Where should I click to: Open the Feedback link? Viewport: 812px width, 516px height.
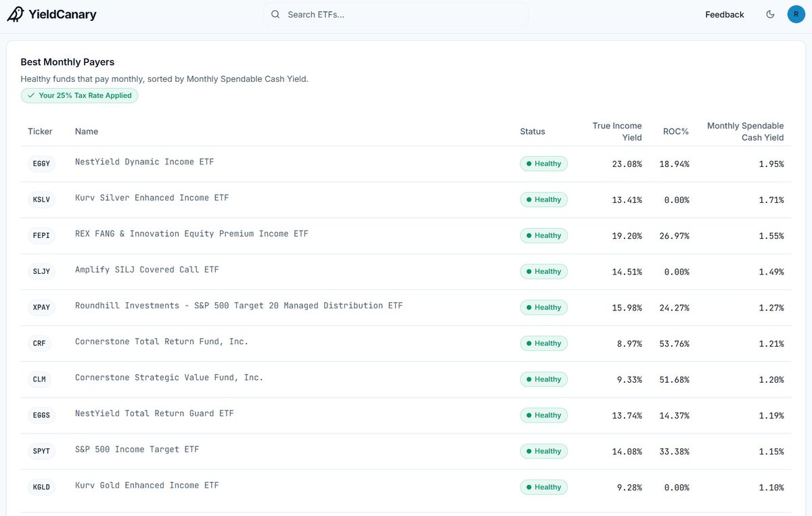[x=725, y=14]
